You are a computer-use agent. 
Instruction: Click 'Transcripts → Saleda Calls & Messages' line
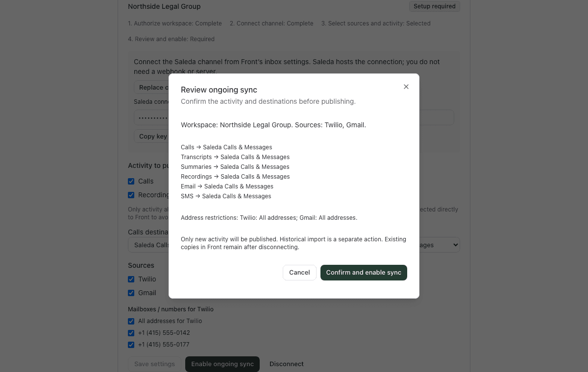click(x=235, y=157)
